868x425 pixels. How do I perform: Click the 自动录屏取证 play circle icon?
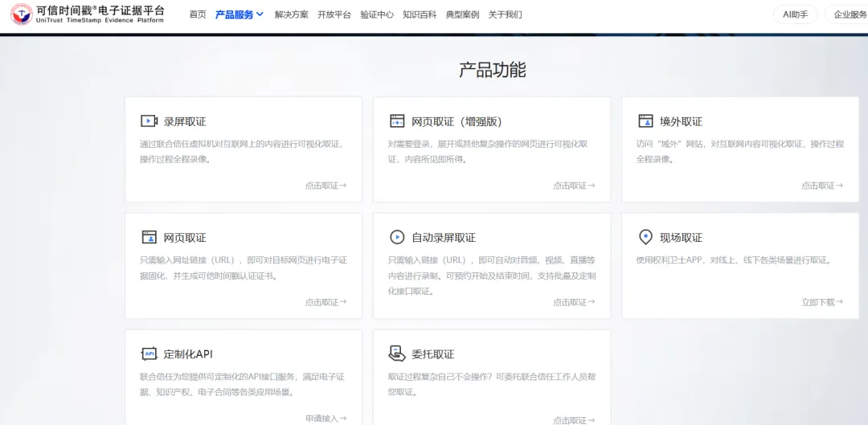pos(397,237)
